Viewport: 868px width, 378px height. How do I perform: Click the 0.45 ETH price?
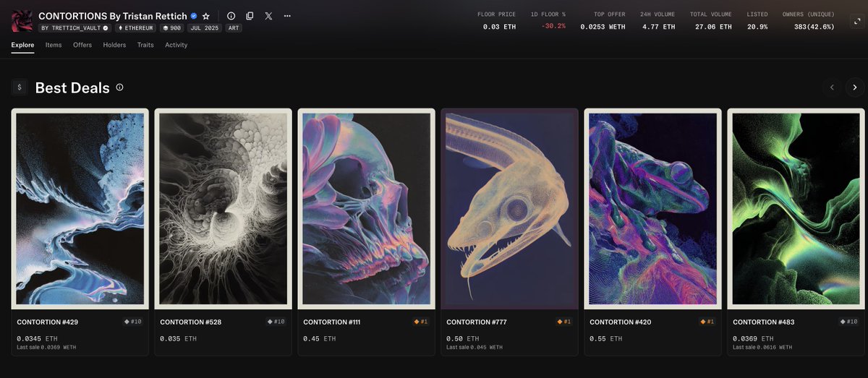click(319, 338)
